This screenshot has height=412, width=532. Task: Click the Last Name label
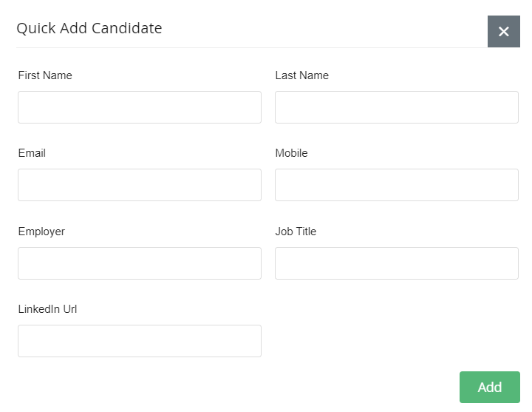point(301,75)
